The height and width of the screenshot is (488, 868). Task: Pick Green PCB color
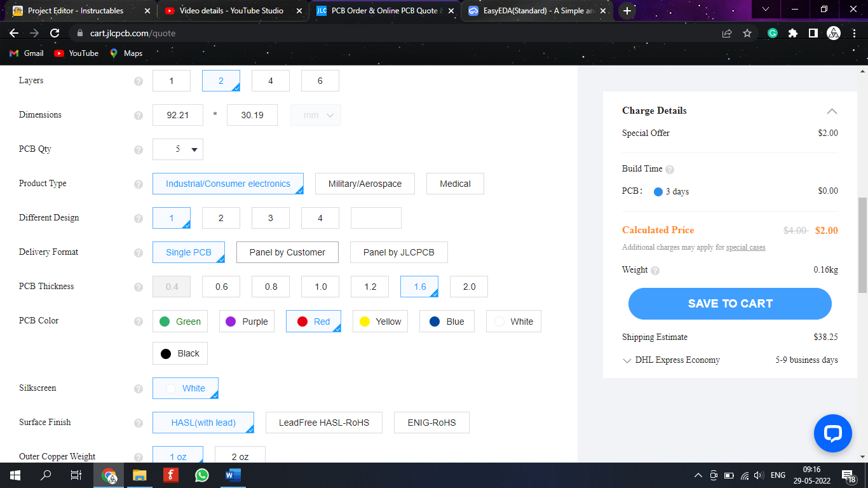click(180, 322)
